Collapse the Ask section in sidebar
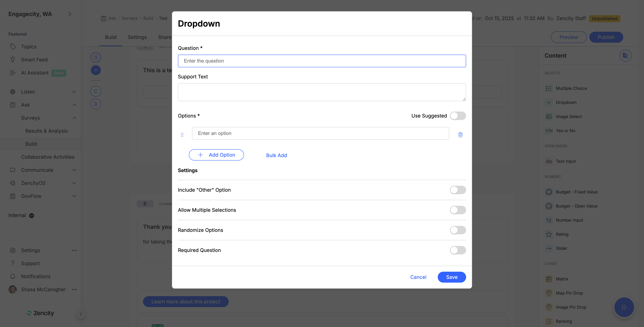The image size is (644, 327). coord(74,105)
